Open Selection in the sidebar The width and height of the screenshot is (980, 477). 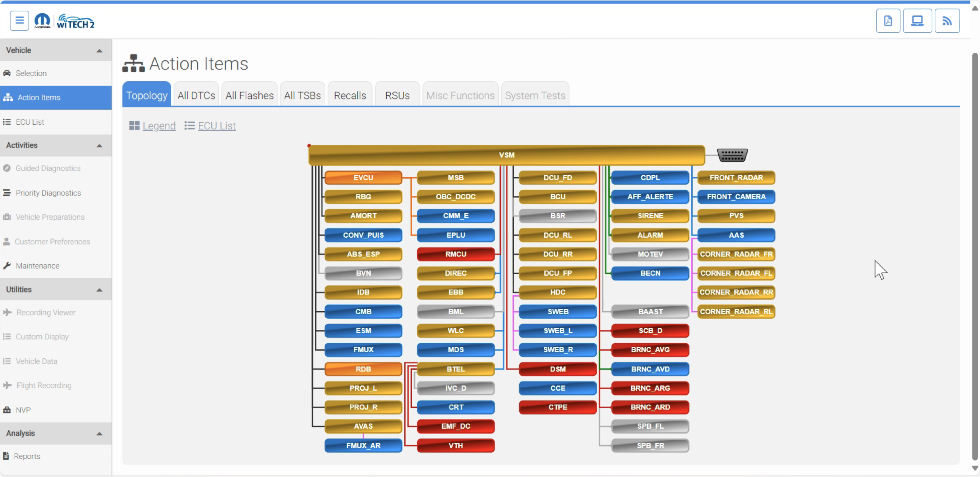click(x=56, y=73)
